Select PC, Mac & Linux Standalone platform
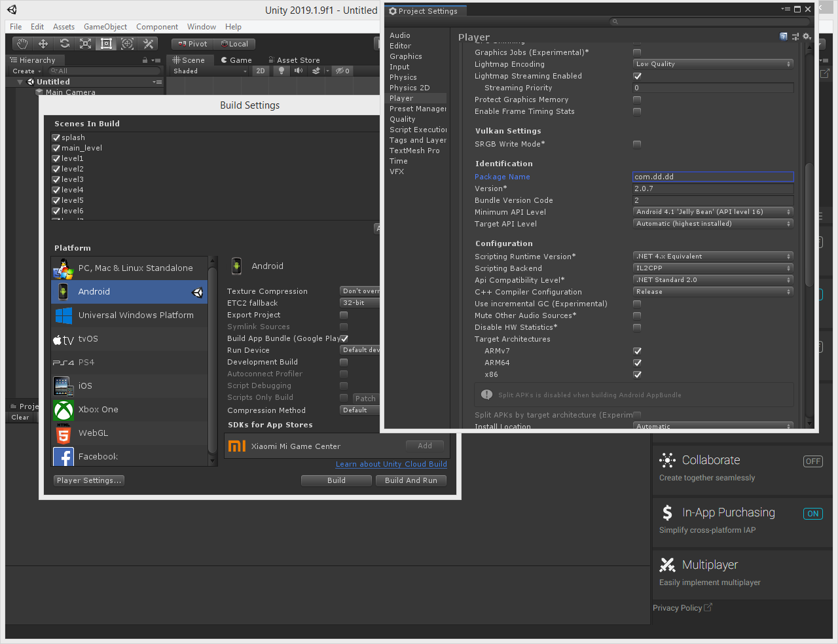The image size is (838, 644). pyautogui.click(x=130, y=268)
